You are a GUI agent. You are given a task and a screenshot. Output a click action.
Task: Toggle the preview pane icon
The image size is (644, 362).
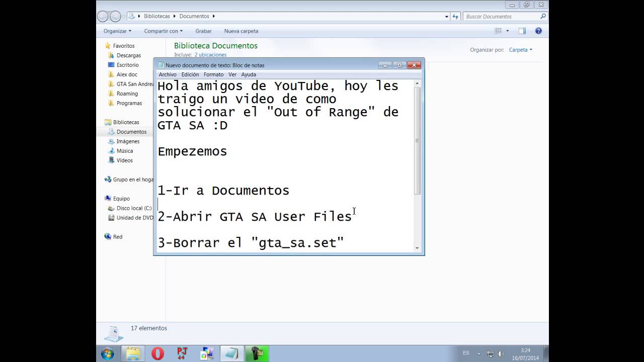(522, 31)
